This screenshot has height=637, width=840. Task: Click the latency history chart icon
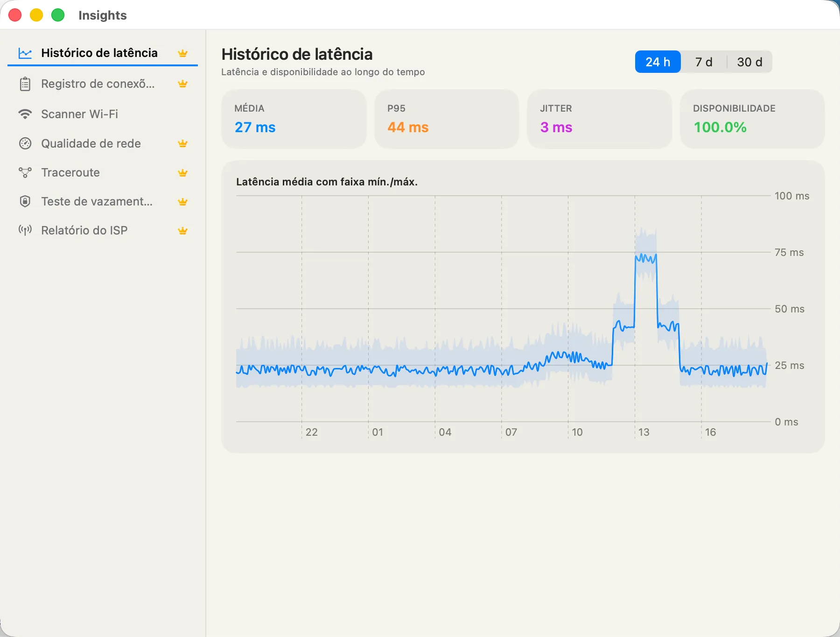[x=25, y=53]
